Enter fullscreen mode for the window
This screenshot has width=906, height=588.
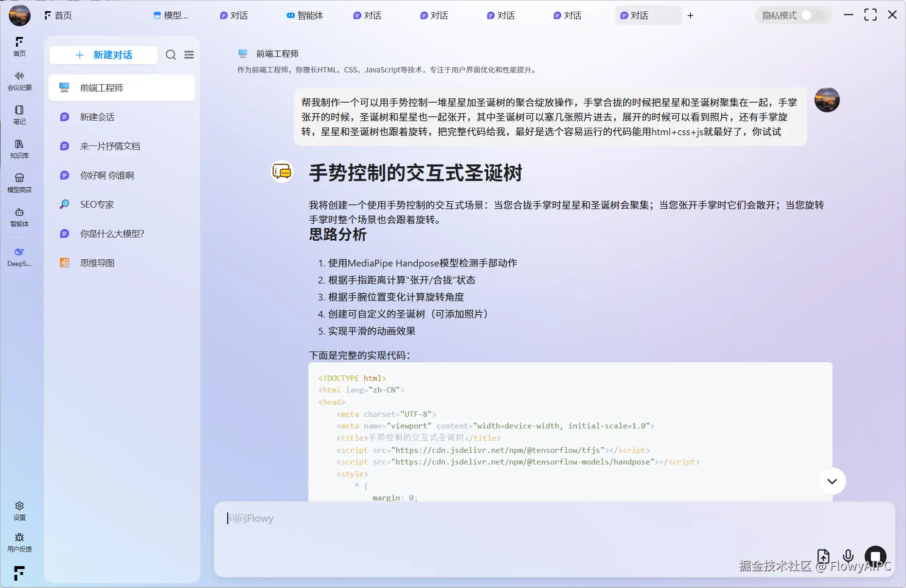tap(870, 15)
